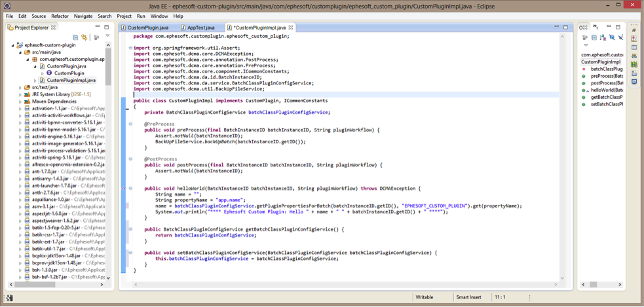644x307 pixels.
Task: Click Writable status bar entry
Action: 425,297
